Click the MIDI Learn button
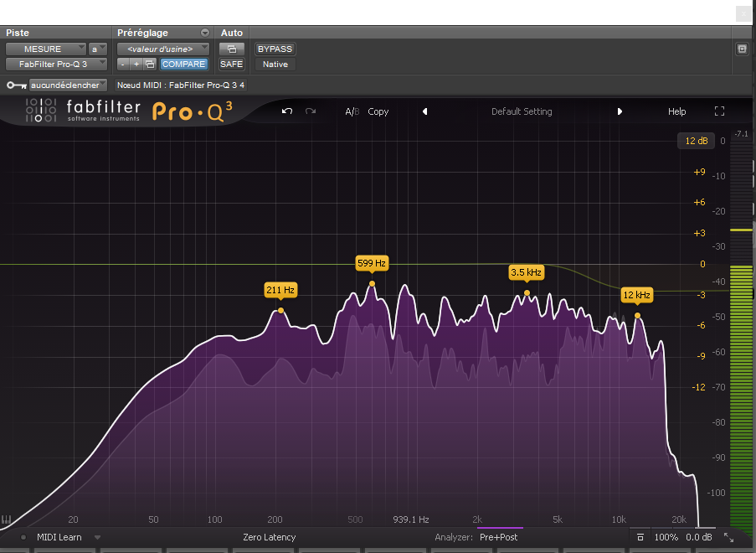 coord(59,537)
